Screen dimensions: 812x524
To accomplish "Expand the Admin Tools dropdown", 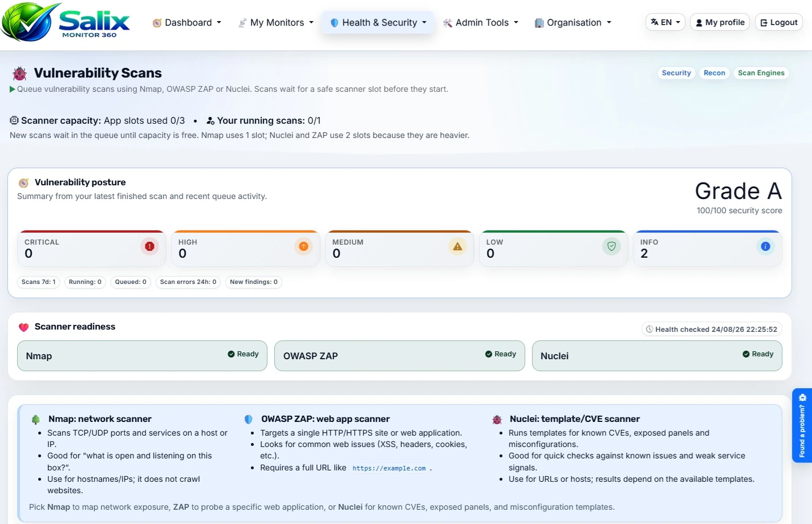I will 481,23.
